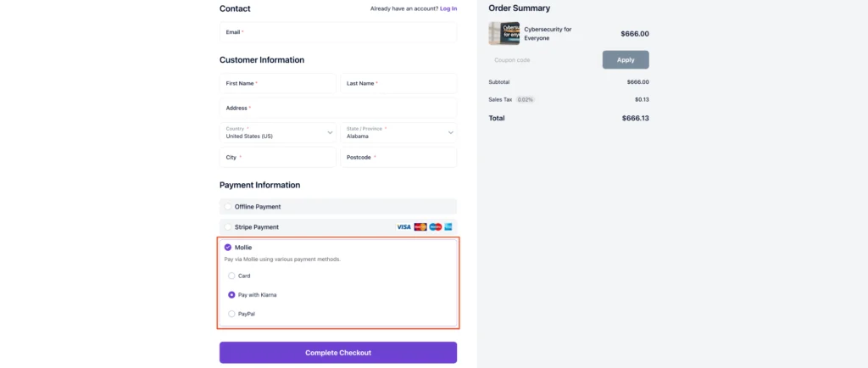Click the American Express card icon

(x=448, y=226)
